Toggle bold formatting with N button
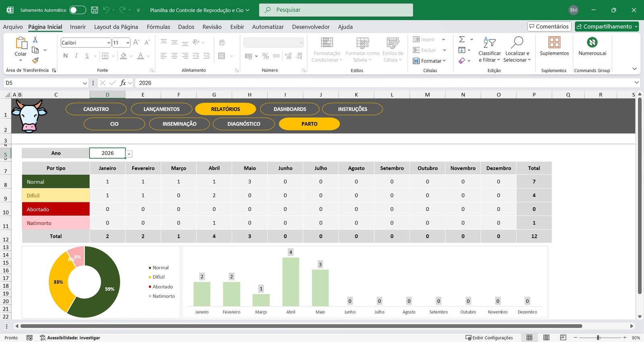 (x=66, y=56)
